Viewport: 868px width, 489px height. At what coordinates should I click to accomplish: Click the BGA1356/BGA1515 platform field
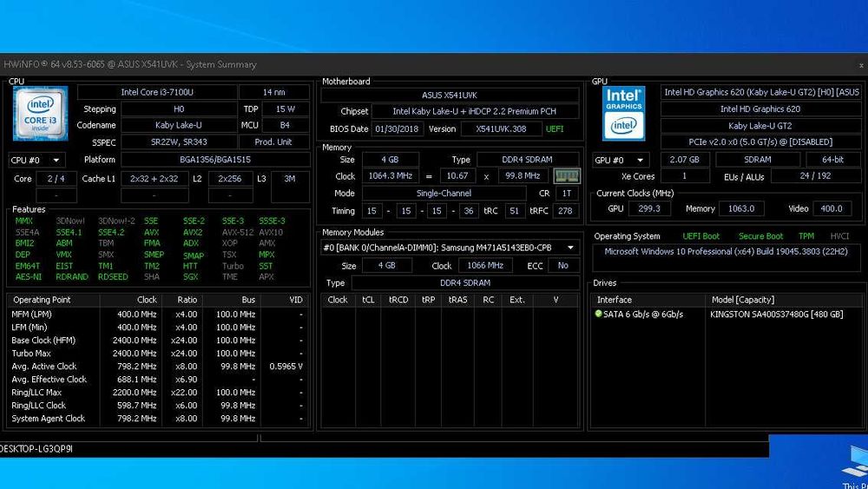(x=215, y=160)
